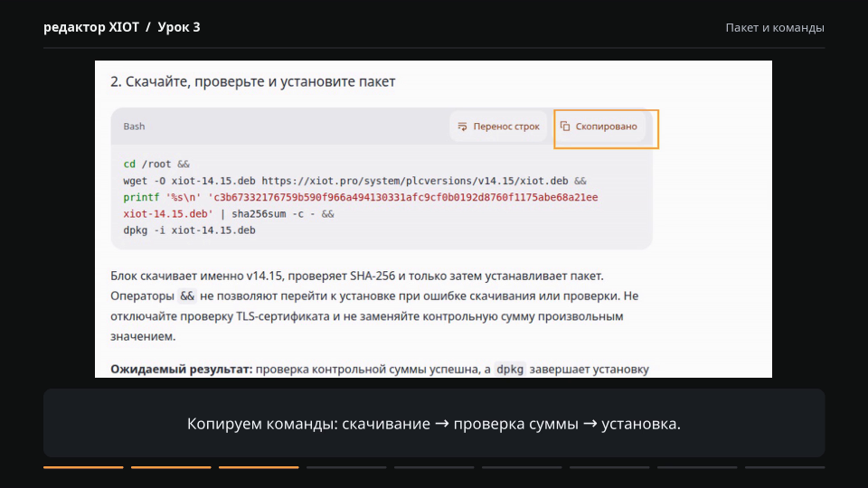Click paragraph starting 'Блок скачивает именно v14.15'
Screen dimensions: 868x488
(374, 306)
